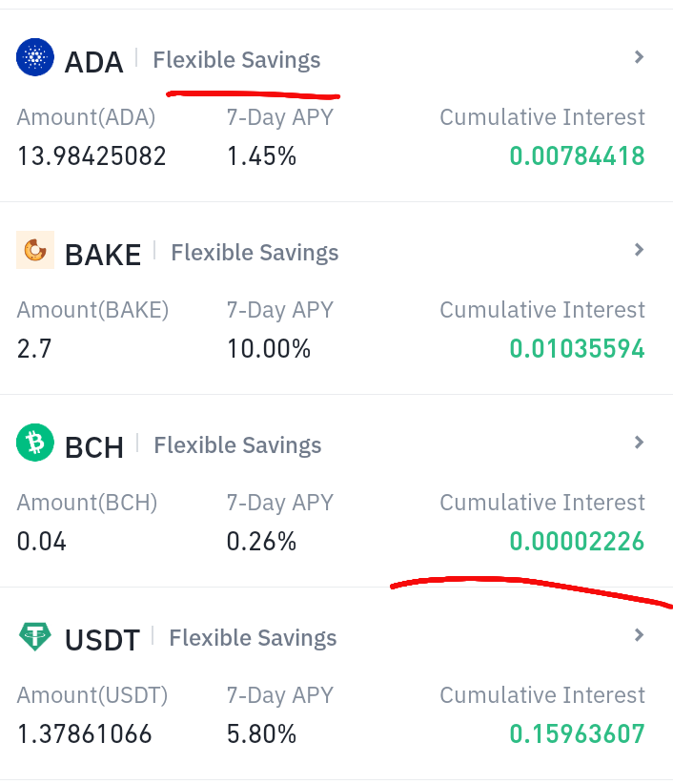Screen dimensions: 673x784
Task: Select ADA Flexible Savings label
Action: coord(236,60)
